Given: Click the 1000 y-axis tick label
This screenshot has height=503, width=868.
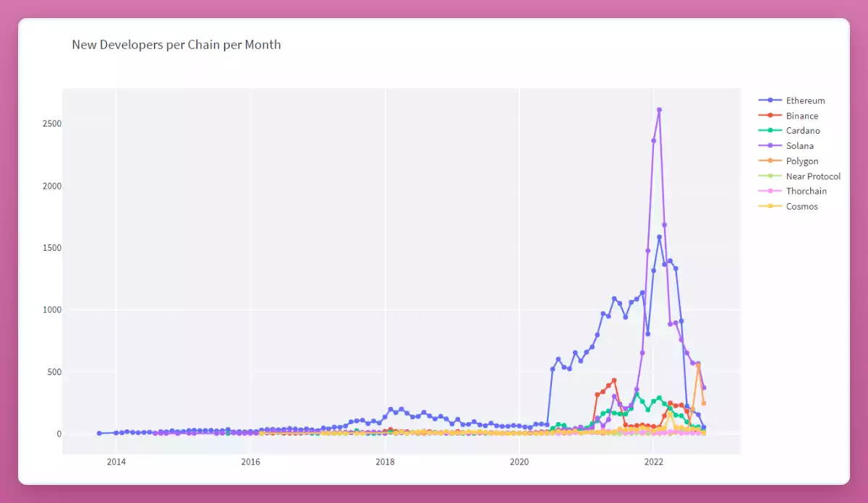Looking at the screenshot, I should pyautogui.click(x=52, y=310).
